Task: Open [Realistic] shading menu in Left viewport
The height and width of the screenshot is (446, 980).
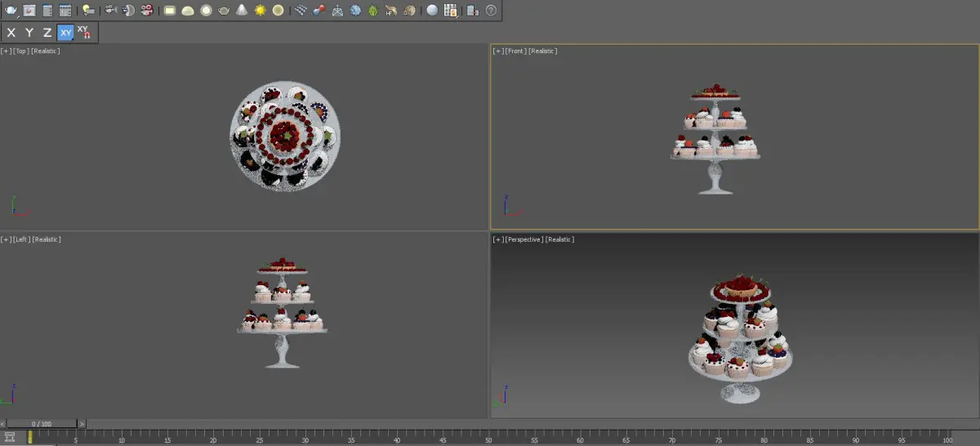Action: 47,239
